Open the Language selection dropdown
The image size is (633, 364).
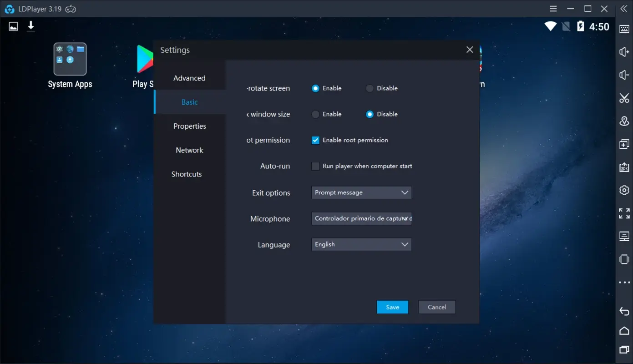[361, 244]
